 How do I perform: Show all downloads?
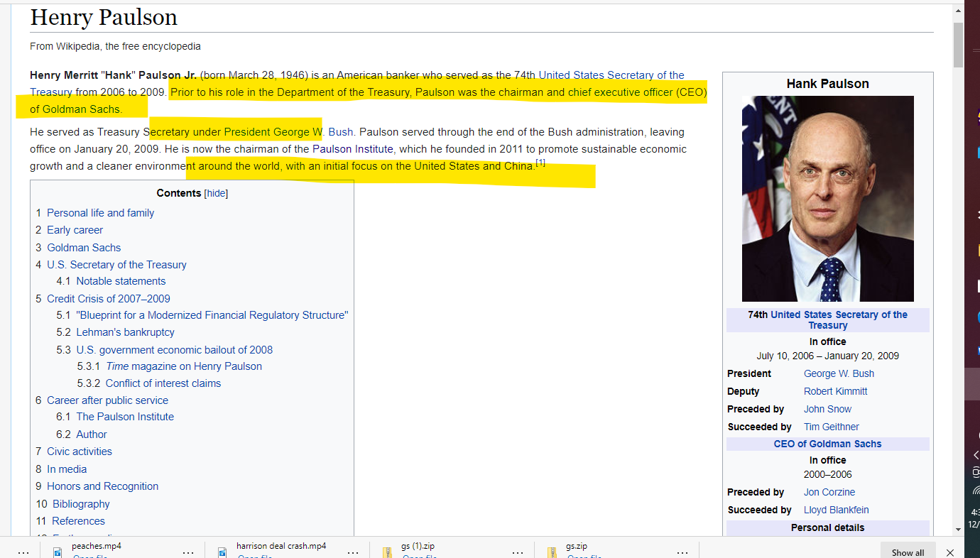pos(908,552)
